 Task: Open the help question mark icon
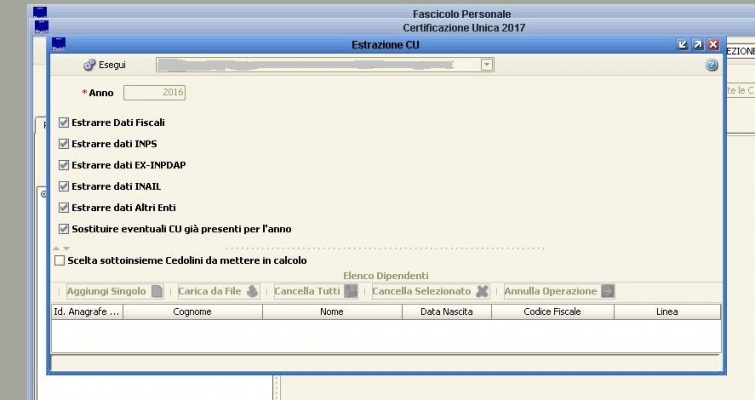pos(711,65)
